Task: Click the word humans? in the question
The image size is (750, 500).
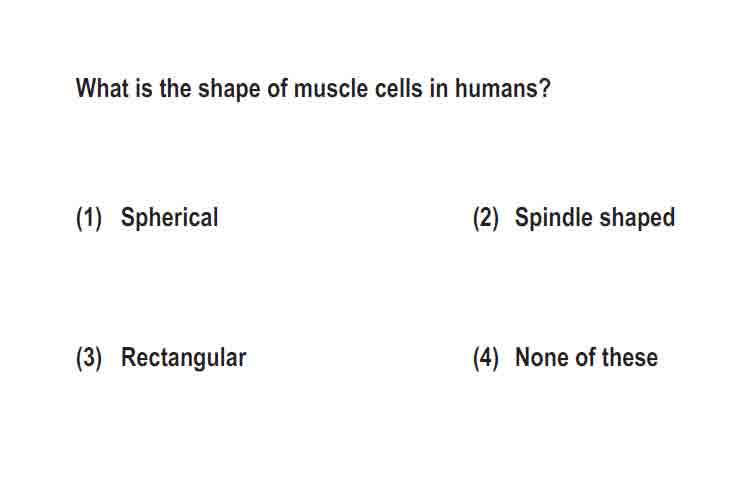Action: point(503,89)
